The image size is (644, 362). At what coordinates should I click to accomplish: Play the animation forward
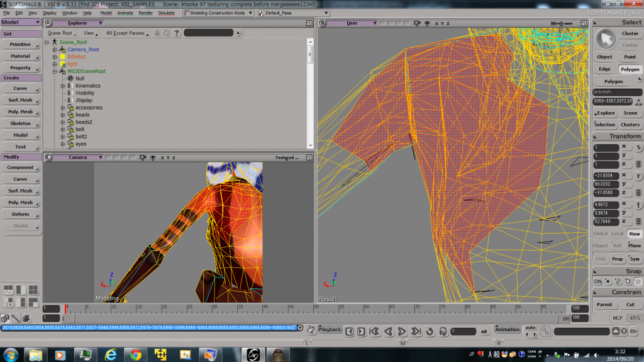[x=402, y=331]
